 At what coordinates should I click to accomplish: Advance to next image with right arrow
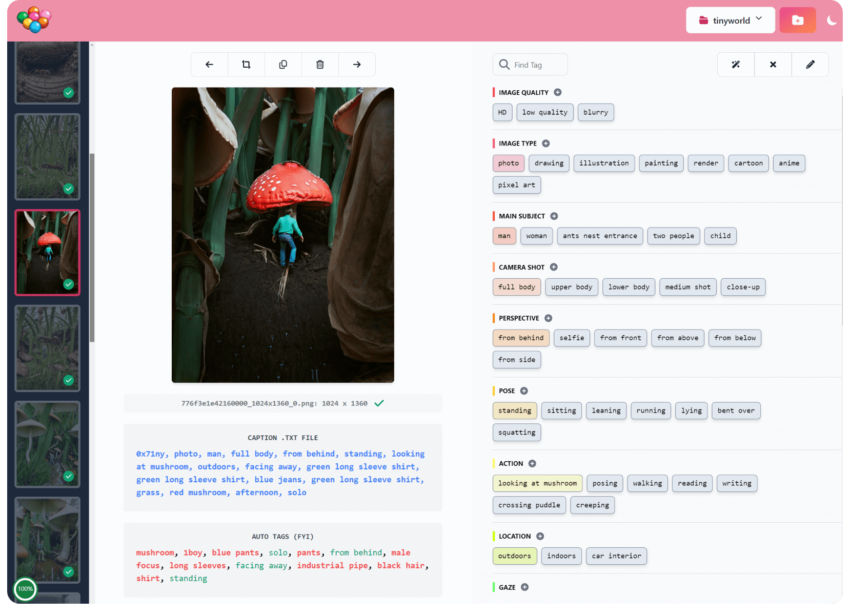357,64
